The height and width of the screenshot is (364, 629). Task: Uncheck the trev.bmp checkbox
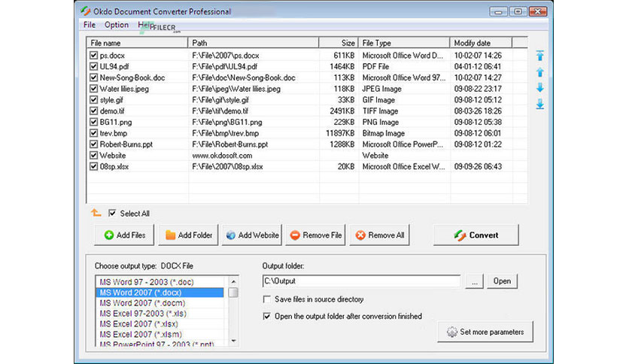93,133
